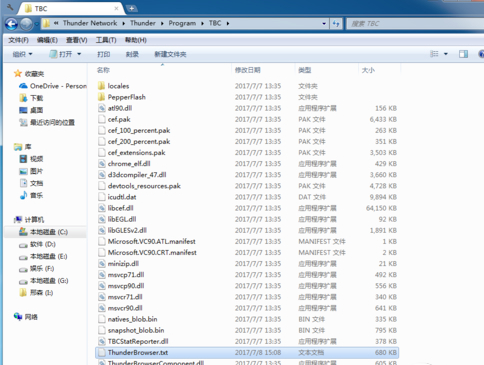This screenshot has width=484, height=365.
Task: Click the Local Disk (C:) drive icon
Action: (23, 232)
